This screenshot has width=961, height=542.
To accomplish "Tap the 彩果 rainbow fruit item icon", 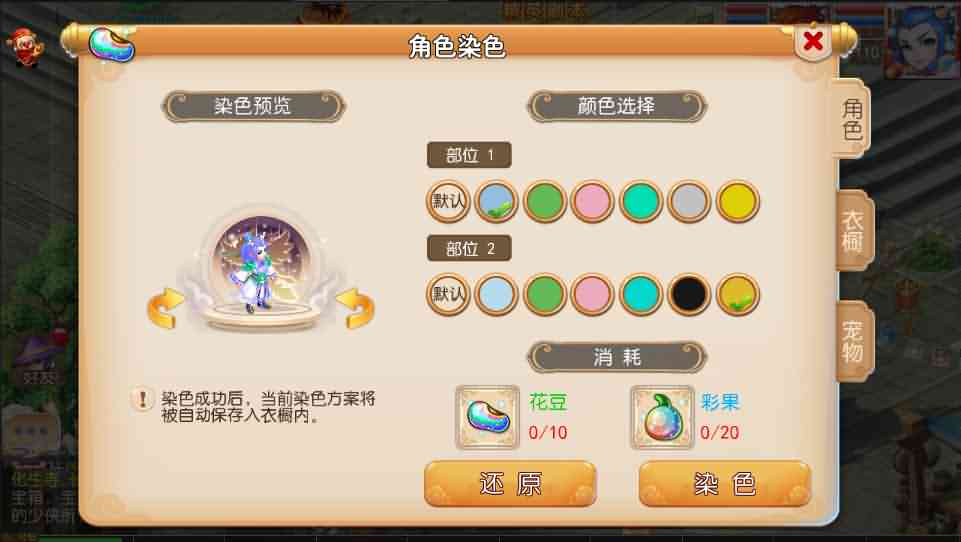I will pyautogui.click(x=662, y=417).
